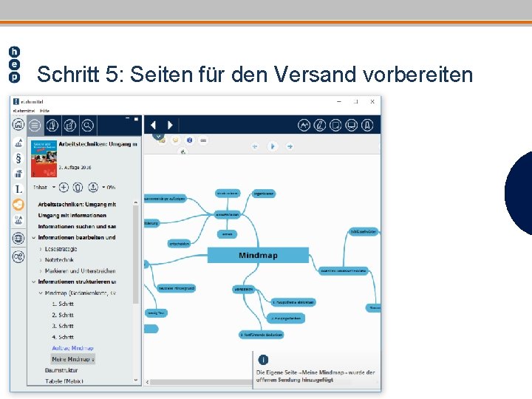Viewport: 532px width, 399px height.
Task: Go to previous page with left arrow
Action: tap(154, 125)
